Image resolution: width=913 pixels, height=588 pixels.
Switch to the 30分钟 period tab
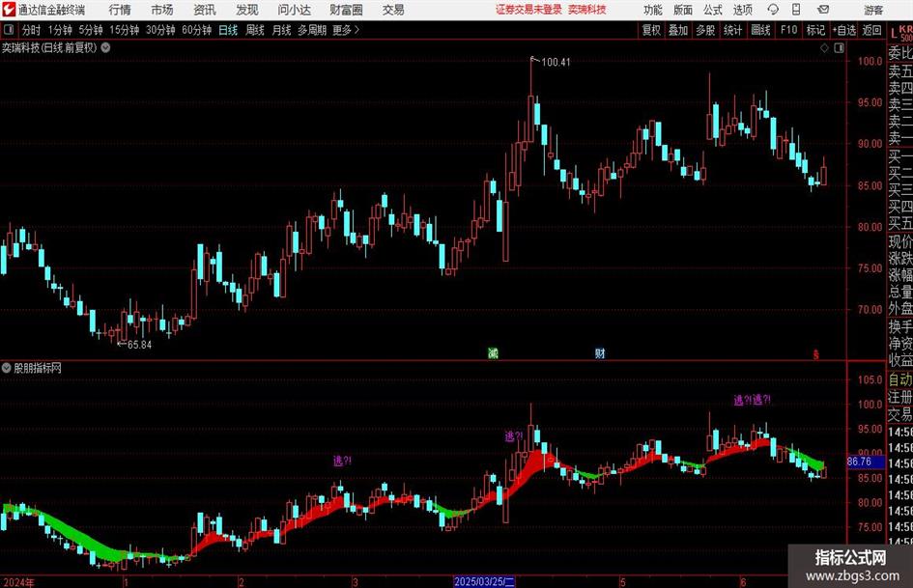160,30
